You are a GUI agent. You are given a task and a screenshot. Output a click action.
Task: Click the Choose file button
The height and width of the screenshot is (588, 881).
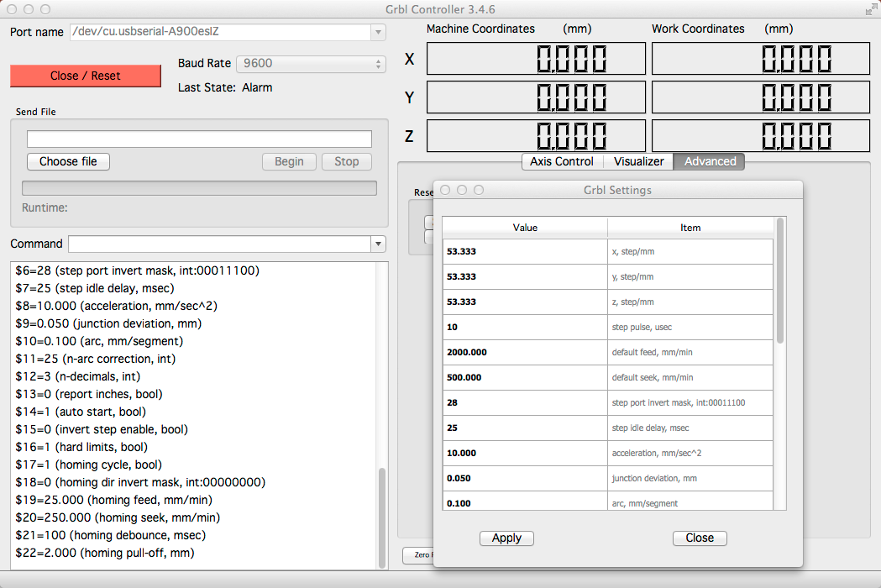[x=68, y=161]
